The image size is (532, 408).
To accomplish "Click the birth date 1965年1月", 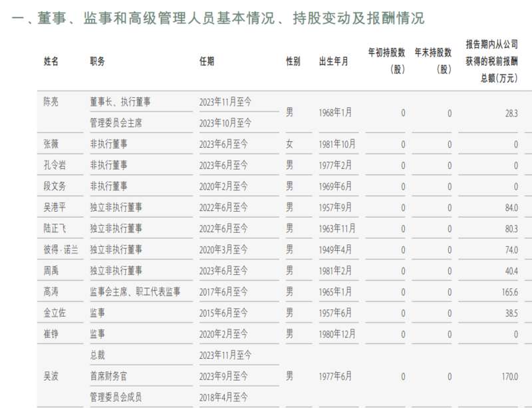I will [335, 292].
